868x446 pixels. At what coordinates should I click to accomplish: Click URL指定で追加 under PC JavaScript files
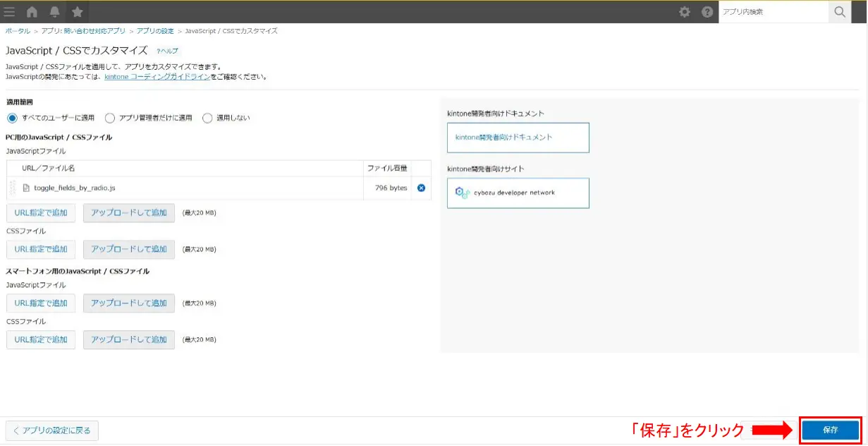[x=40, y=212]
